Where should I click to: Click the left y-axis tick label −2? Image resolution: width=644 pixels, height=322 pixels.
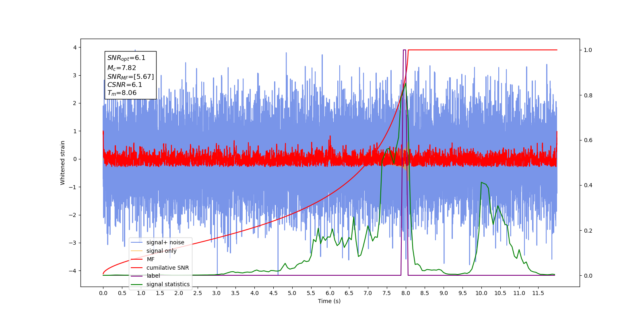coord(73,215)
